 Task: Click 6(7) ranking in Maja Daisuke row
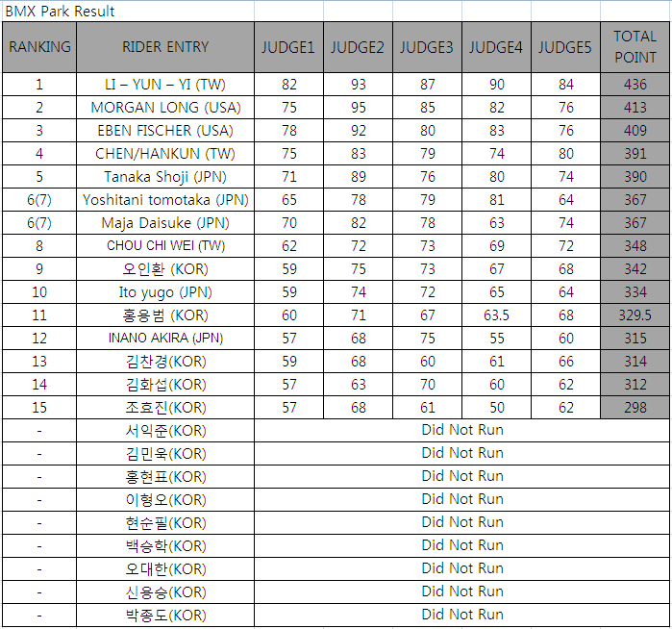pos(39,223)
